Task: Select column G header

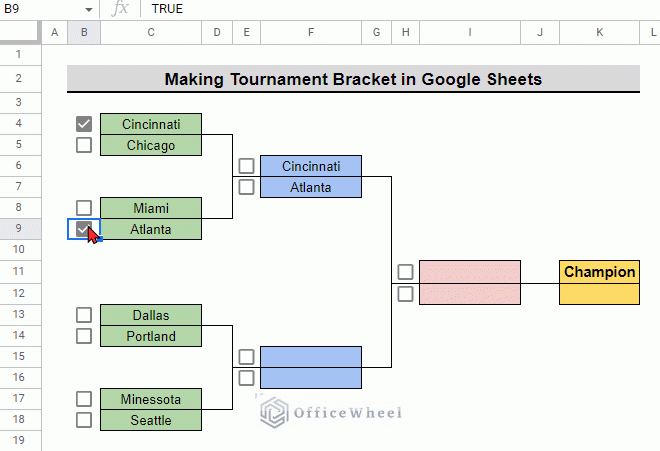Action: [376, 32]
